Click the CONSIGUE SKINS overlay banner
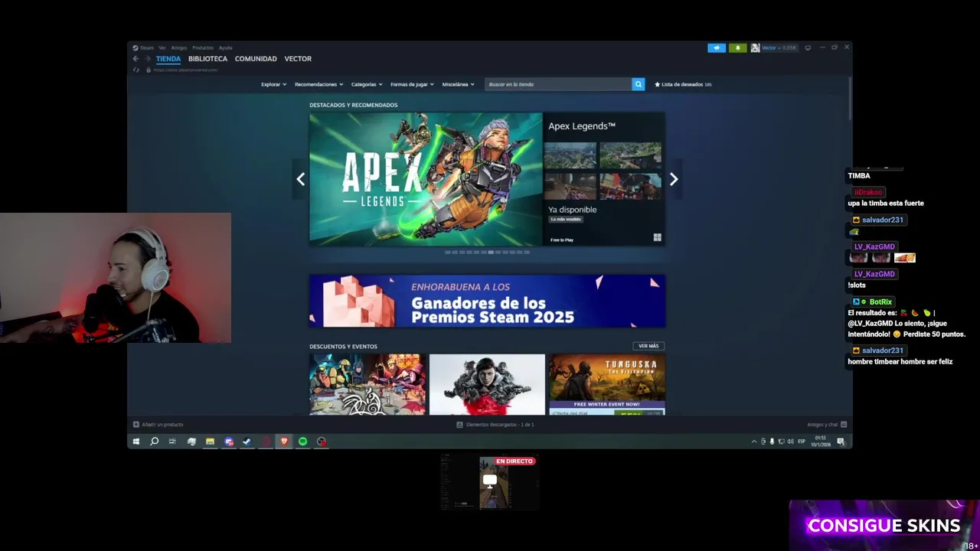980x551 pixels. pos(884,526)
